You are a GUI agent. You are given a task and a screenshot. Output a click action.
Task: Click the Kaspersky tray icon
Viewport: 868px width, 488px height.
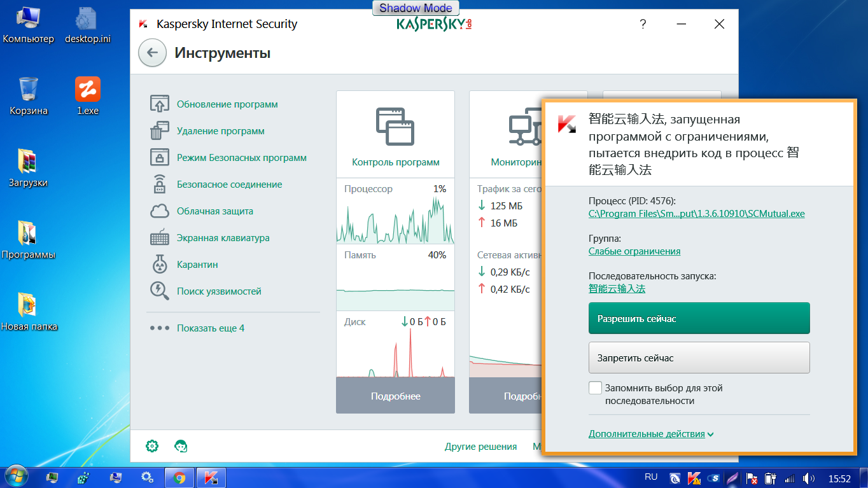(x=694, y=478)
